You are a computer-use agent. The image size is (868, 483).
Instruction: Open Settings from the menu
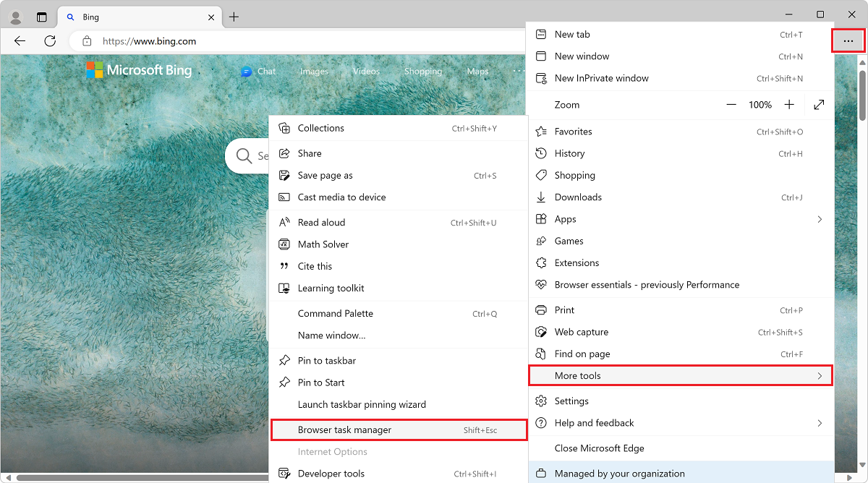pos(572,401)
